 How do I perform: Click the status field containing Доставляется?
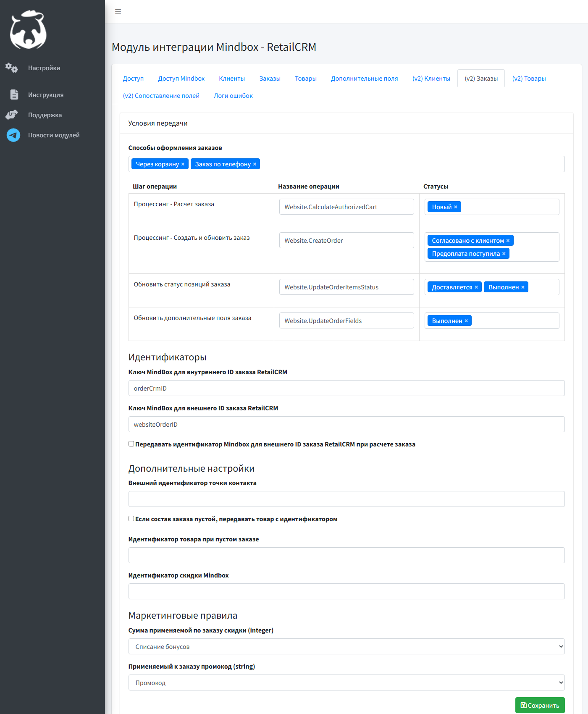pos(492,287)
